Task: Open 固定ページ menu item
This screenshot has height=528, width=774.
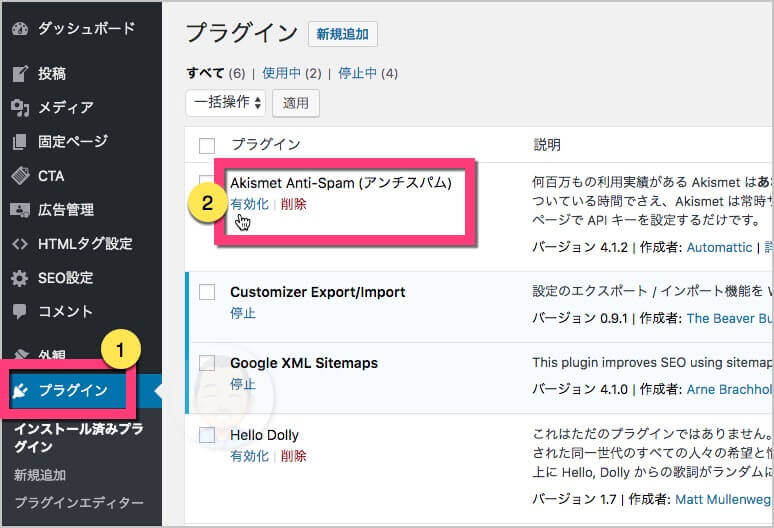Action: tap(73, 141)
